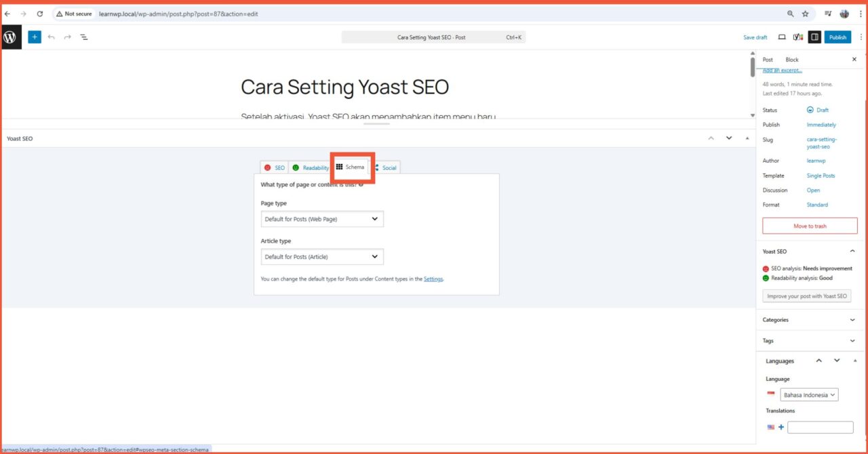Change the Standard post format

pyautogui.click(x=817, y=205)
